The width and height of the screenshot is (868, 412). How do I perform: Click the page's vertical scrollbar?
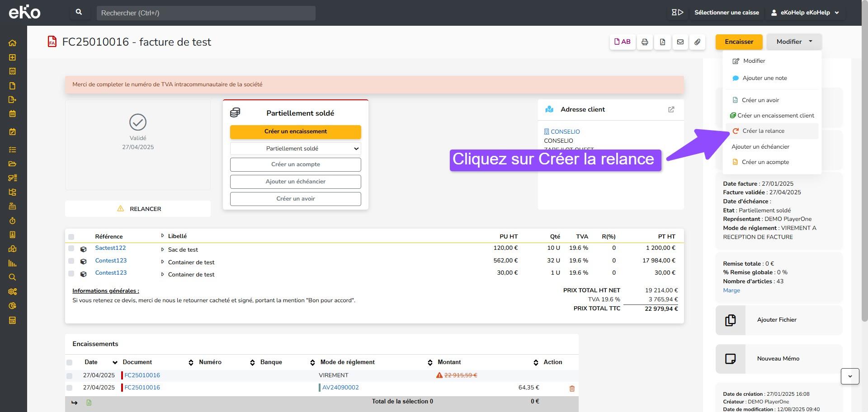click(864, 181)
